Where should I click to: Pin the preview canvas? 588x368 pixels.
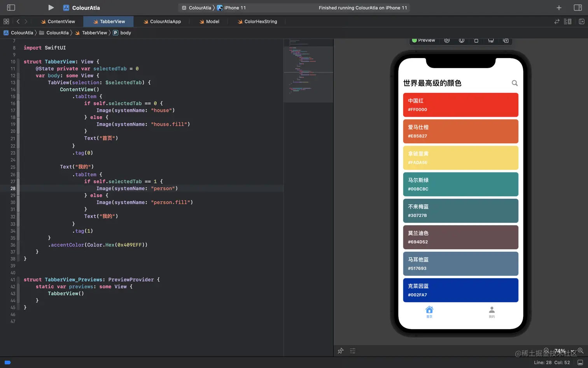(341, 351)
